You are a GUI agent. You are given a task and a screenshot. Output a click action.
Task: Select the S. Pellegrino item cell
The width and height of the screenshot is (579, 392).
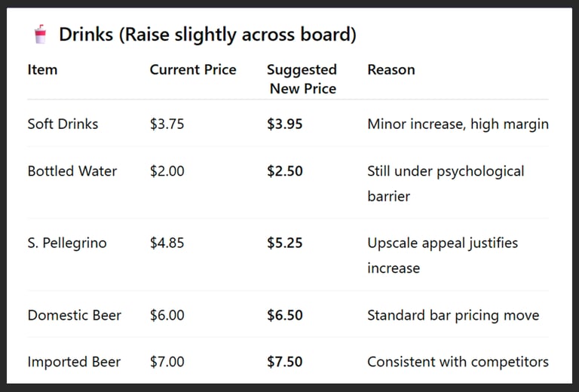67,243
